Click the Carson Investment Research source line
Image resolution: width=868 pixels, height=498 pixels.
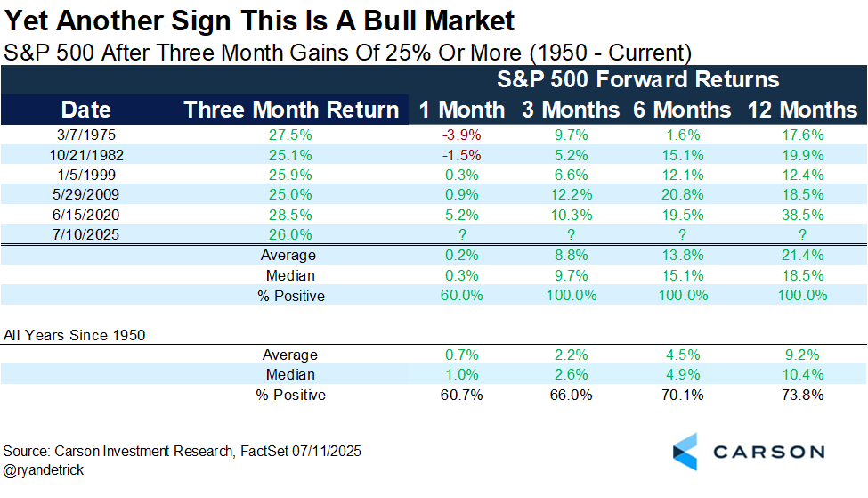pos(183,452)
